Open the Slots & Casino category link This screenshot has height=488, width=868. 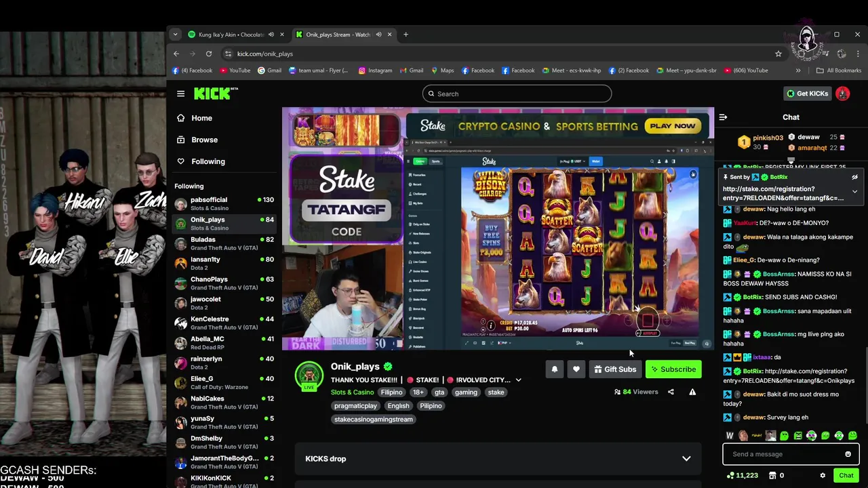coord(352,392)
